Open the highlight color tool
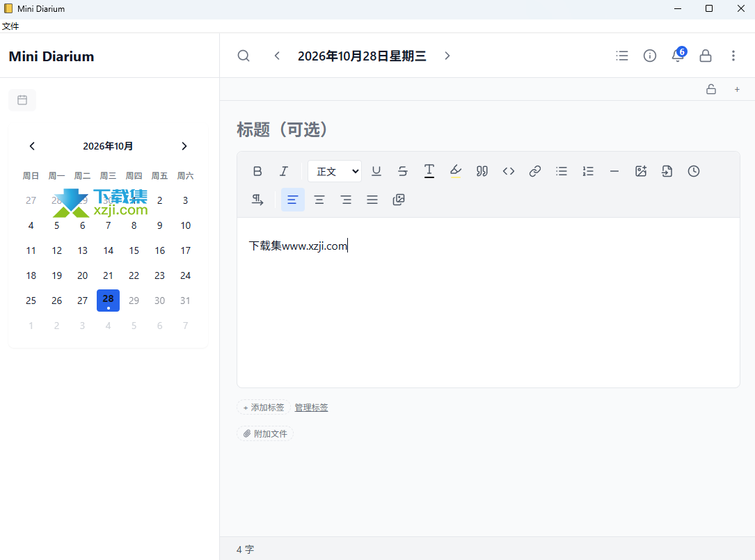Screen dimensions: 755x560 pyautogui.click(x=456, y=171)
